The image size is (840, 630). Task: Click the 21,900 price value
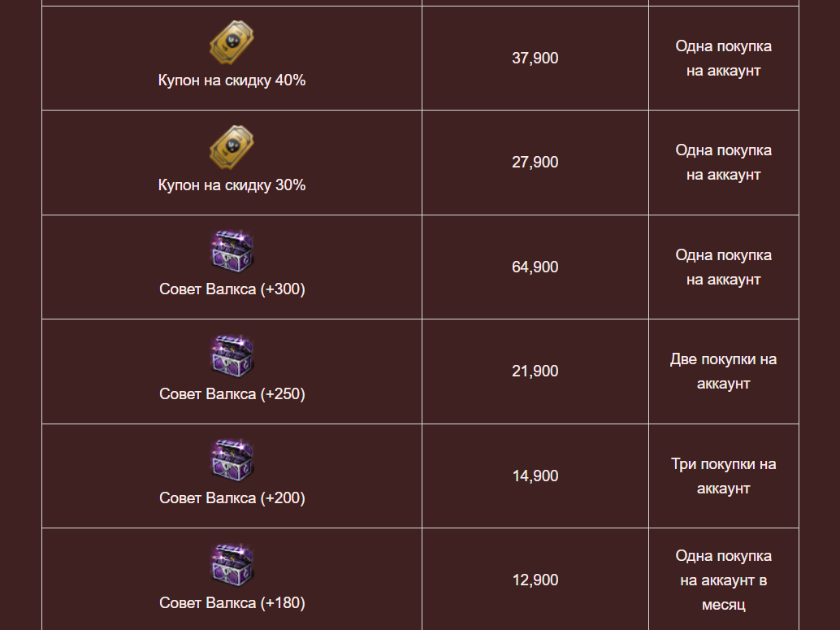[x=535, y=371]
